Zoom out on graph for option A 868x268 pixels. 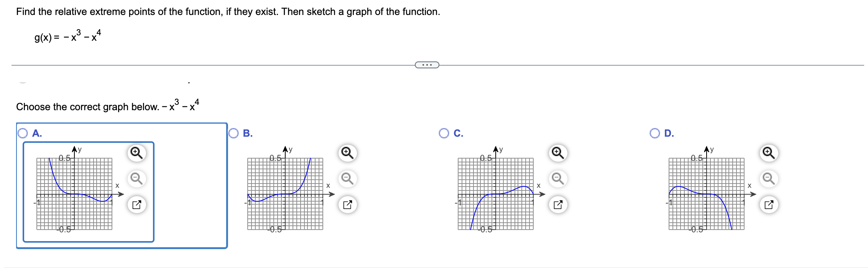pos(136,179)
